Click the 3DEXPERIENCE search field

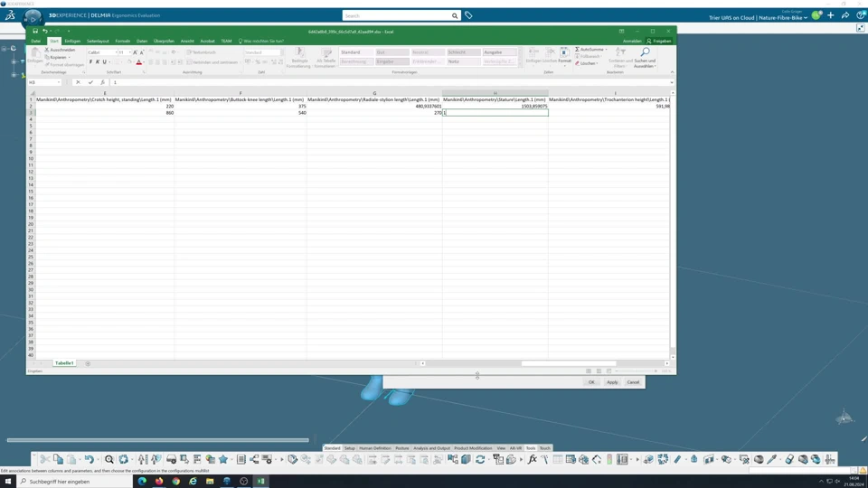[x=398, y=15]
